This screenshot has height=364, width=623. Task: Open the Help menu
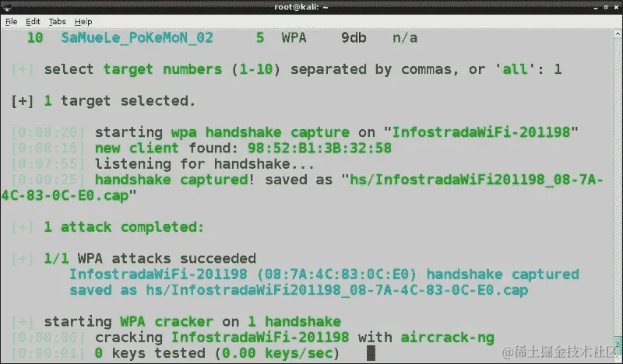[83, 22]
